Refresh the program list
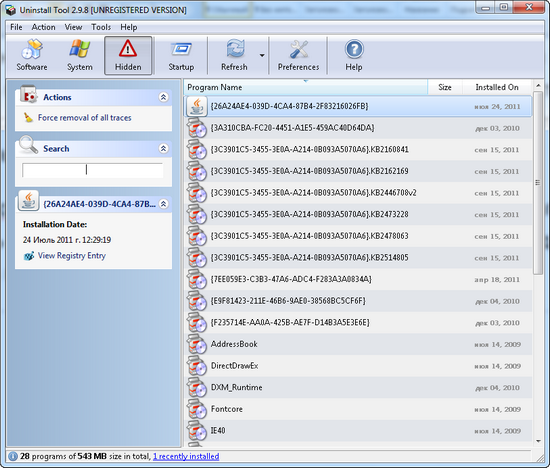Viewport: 550px width, 468px height. pyautogui.click(x=234, y=55)
